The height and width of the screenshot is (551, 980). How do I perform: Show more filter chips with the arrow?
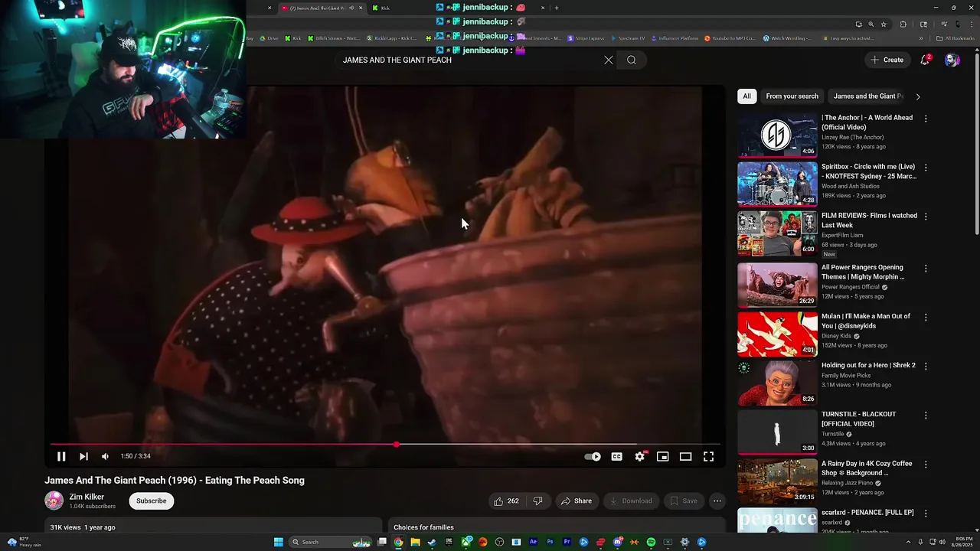pos(918,96)
